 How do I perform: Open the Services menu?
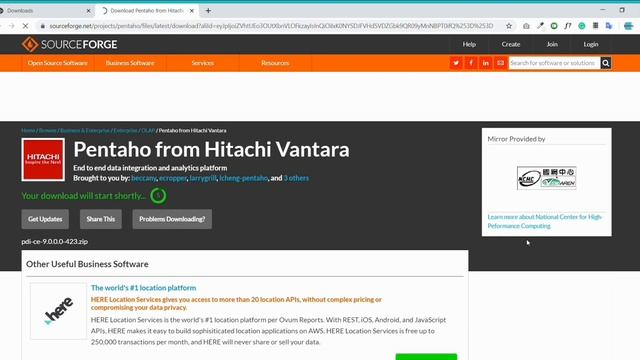[x=202, y=63]
